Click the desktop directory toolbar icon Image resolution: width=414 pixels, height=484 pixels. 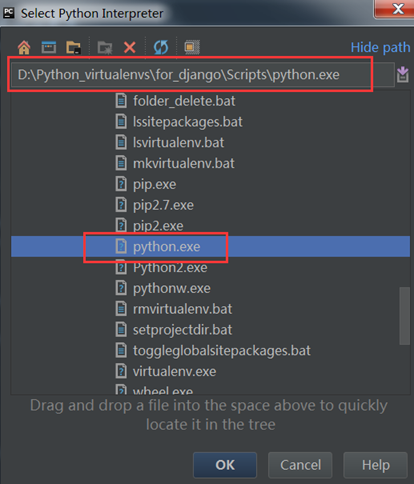click(49, 47)
